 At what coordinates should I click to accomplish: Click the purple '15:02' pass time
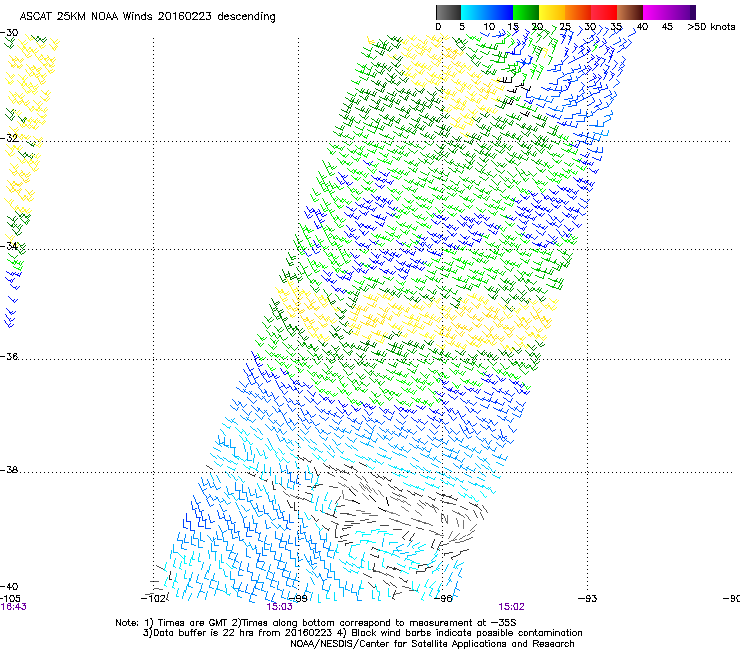pos(512,607)
